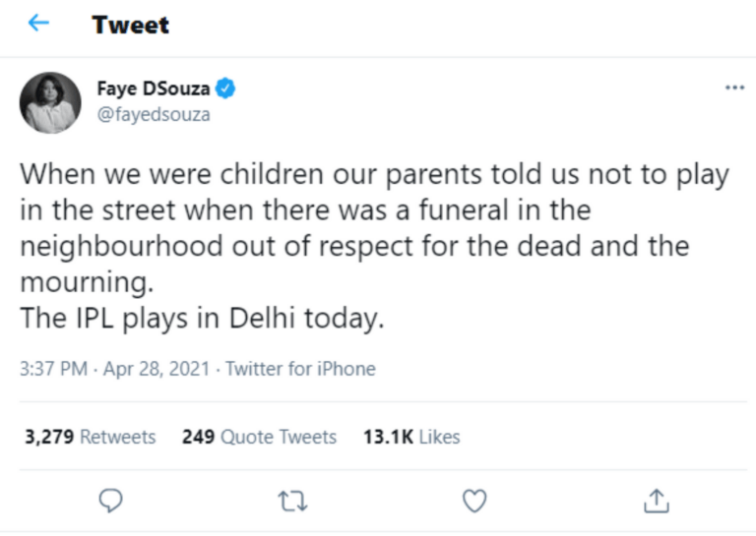Screen dimensions: 756x536
Task: Go back using the left arrow
Action: tap(38, 24)
